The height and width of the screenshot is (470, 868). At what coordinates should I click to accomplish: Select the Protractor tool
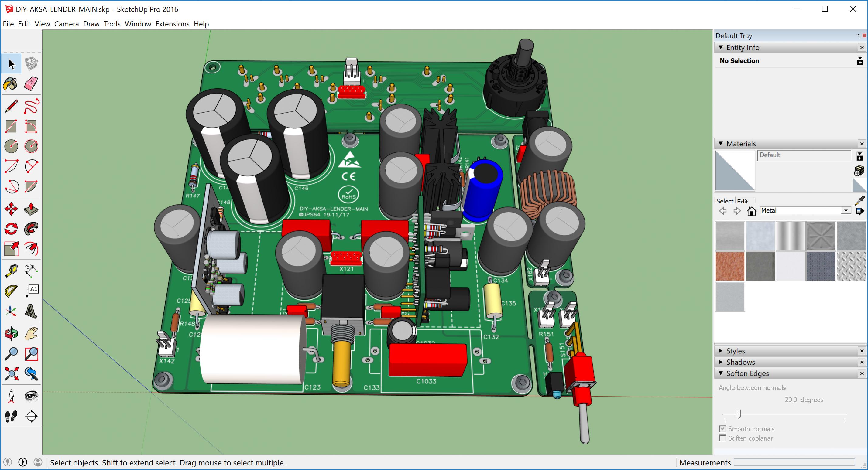[11, 291]
